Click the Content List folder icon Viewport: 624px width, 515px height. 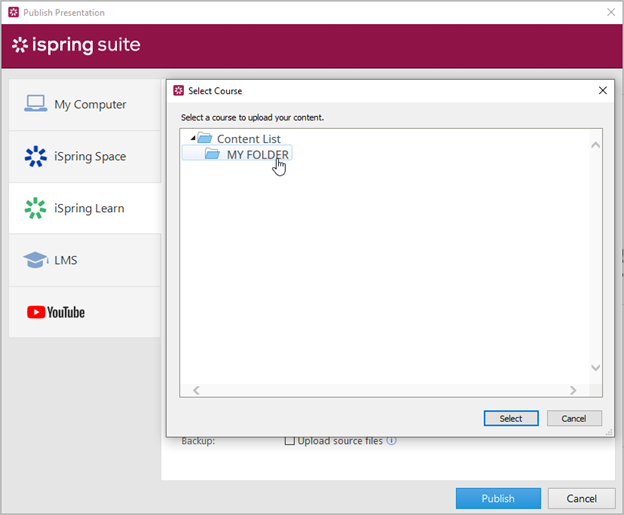(205, 138)
